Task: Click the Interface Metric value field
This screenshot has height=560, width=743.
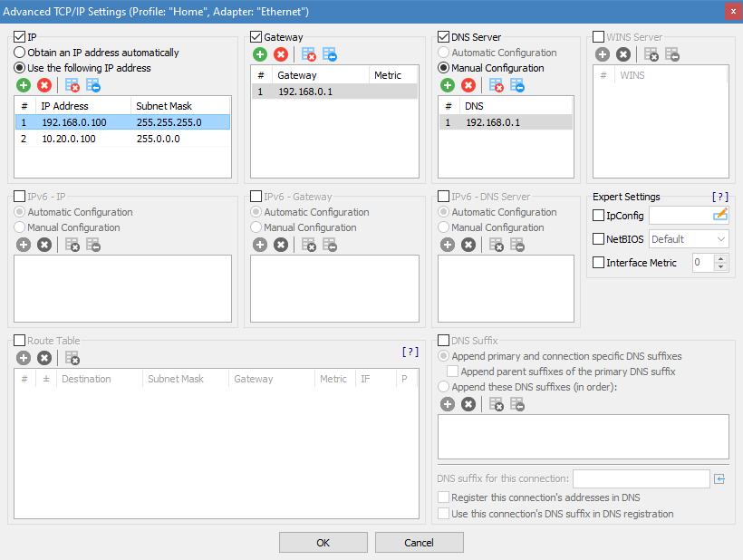Action: tap(703, 263)
